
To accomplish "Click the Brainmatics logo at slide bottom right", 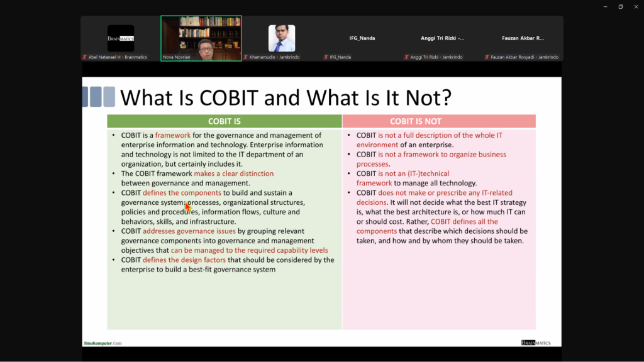I will pos(536,343).
